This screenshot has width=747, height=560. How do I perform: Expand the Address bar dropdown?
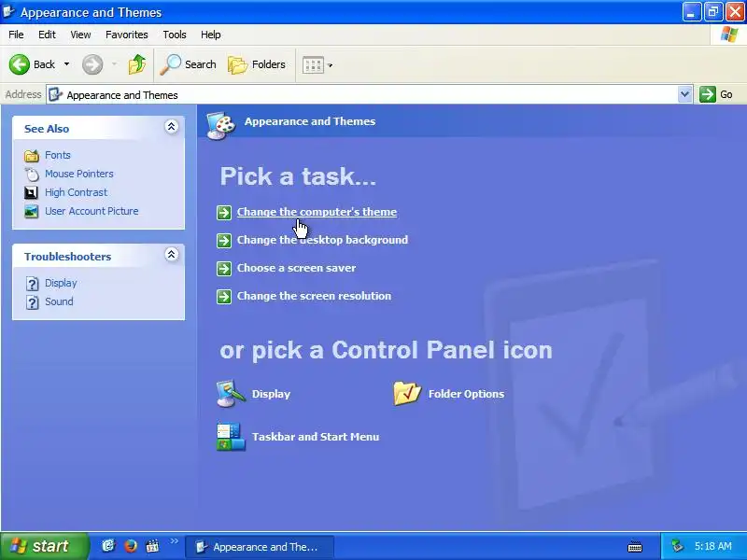[684, 94]
